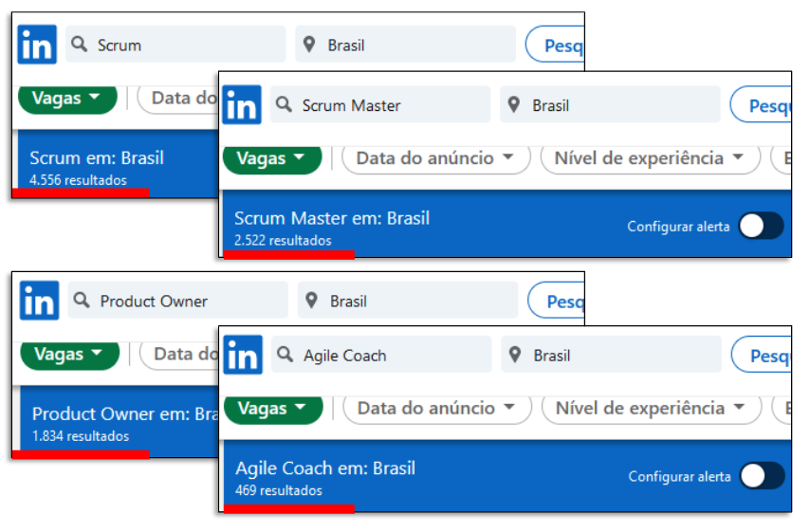Screen dimensions: 811x532
Task: Toggle alert switch for Agile Coach search
Action: (762, 476)
